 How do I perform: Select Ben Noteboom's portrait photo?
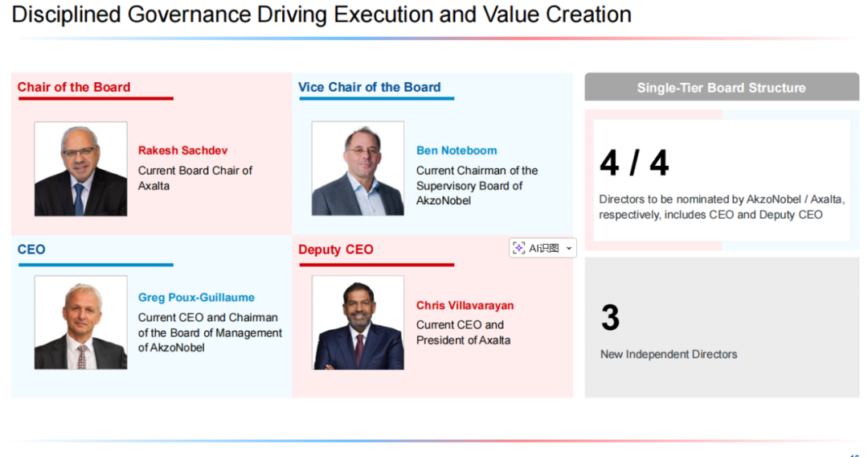point(358,169)
